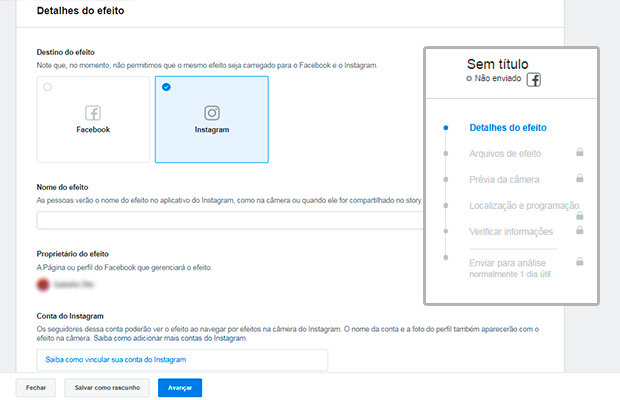Click the lock icon next to Enviar para análise
Viewport: 620px width, 400px height.
click(580, 261)
